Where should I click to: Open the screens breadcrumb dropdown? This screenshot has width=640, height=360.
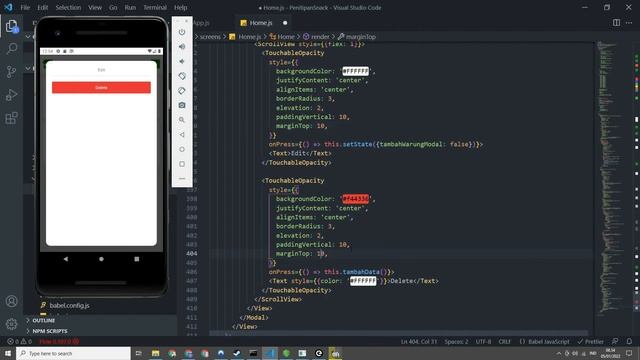pyautogui.click(x=210, y=37)
